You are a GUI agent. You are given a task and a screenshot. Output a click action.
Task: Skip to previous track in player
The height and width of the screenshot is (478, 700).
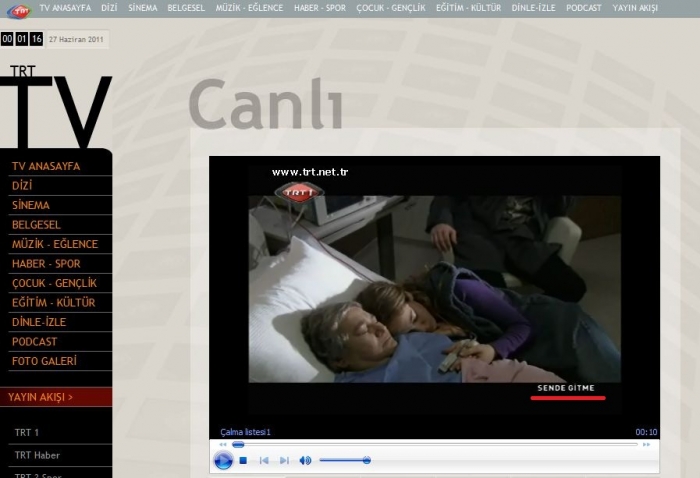[x=264, y=460]
